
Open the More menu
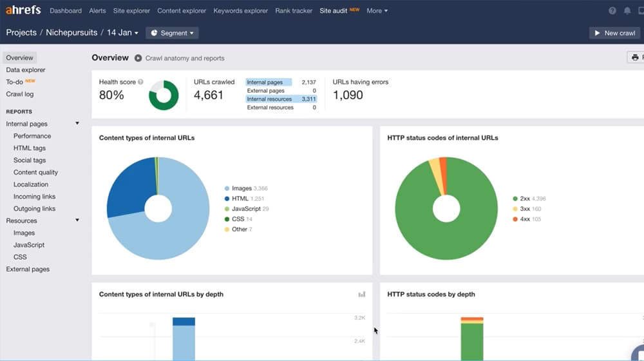click(x=377, y=11)
